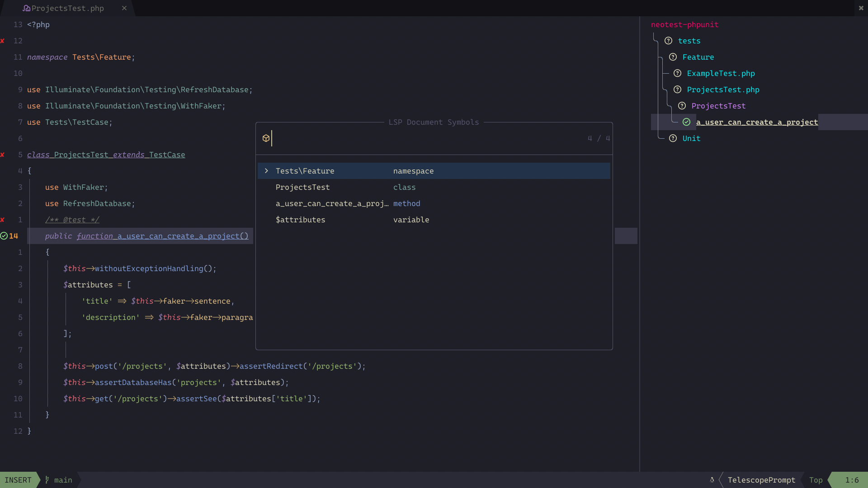Select a_user_can_create_a_project in the neotest panel
Screen dimensions: 868x488
[x=757, y=122]
